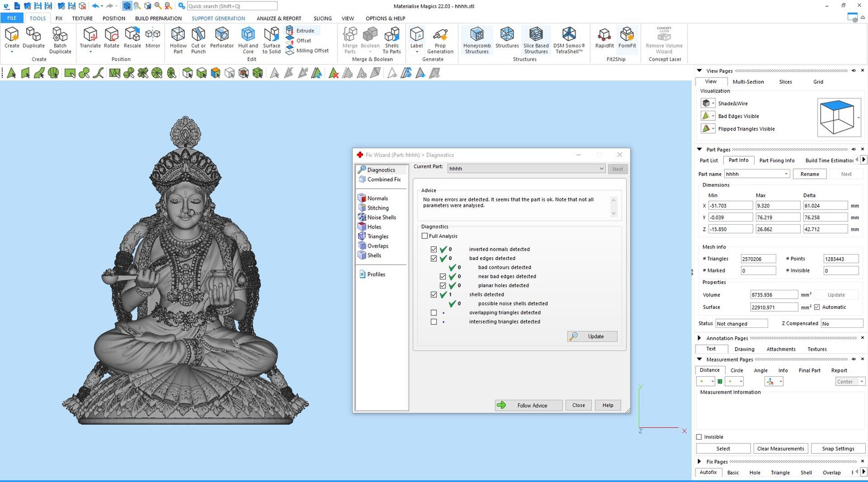Image resolution: width=868 pixels, height=482 pixels.
Task: Open the Honeycomb Structures tool
Action: (477, 40)
